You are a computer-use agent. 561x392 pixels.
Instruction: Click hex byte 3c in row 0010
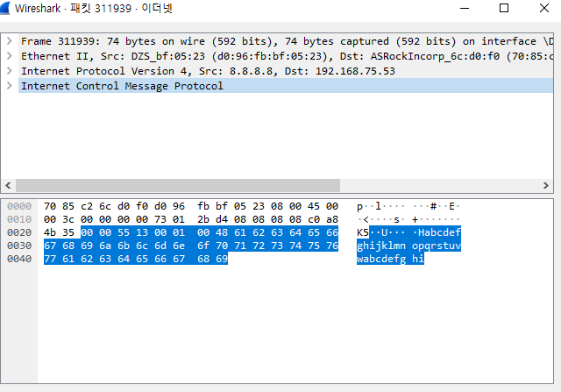point(68,219)
